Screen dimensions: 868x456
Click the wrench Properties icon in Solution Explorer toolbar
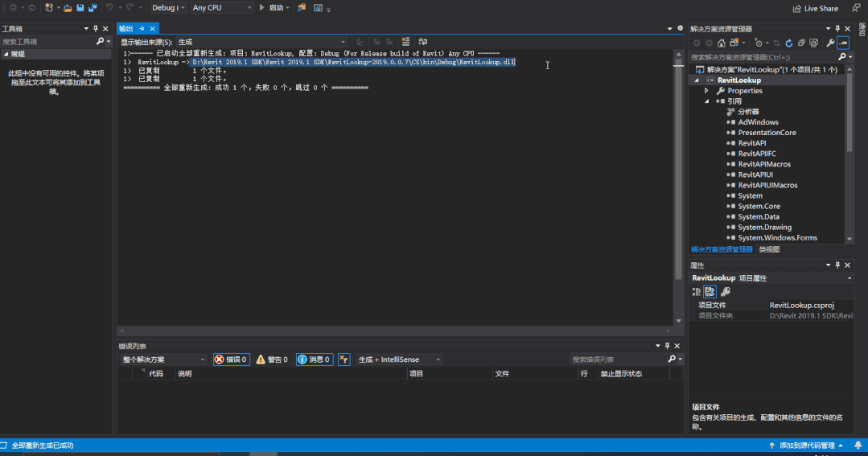click(830, 43)
